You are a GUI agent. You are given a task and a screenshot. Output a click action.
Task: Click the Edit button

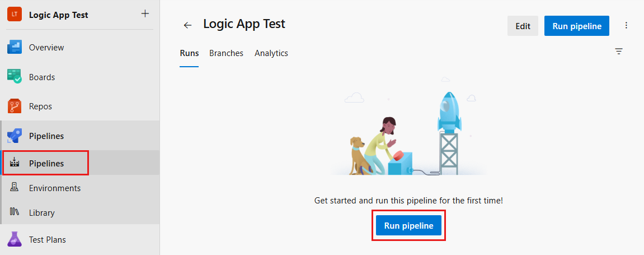(x=523, y=26)
